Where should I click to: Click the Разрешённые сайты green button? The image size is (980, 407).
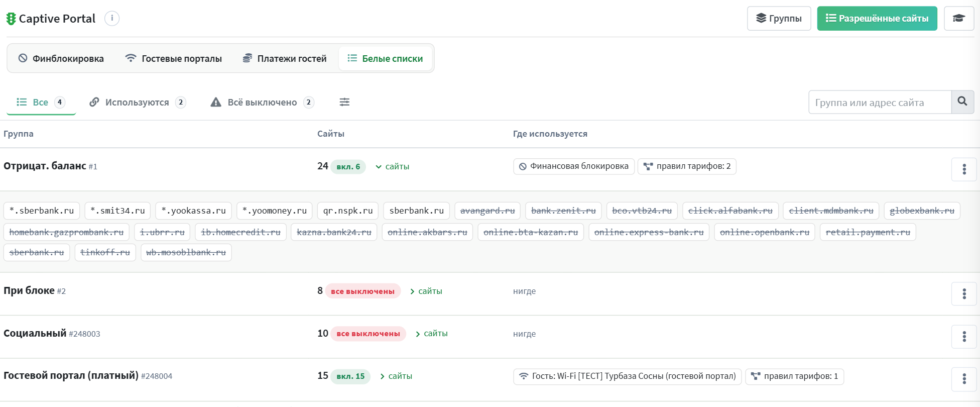click(877, 19)
